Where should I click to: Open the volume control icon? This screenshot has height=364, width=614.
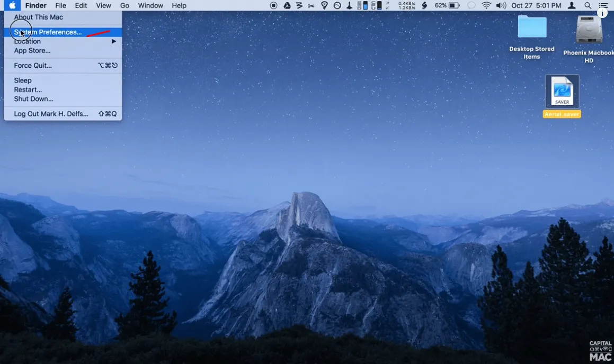501,5
